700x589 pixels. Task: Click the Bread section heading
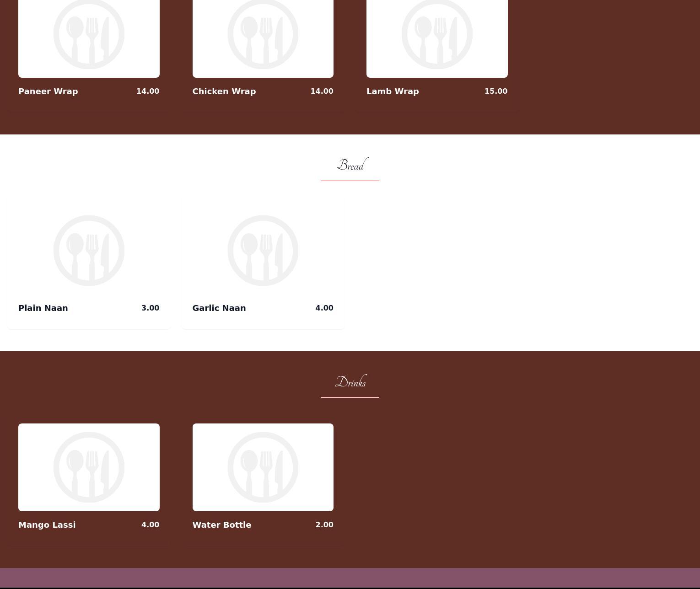click(350, 165)
